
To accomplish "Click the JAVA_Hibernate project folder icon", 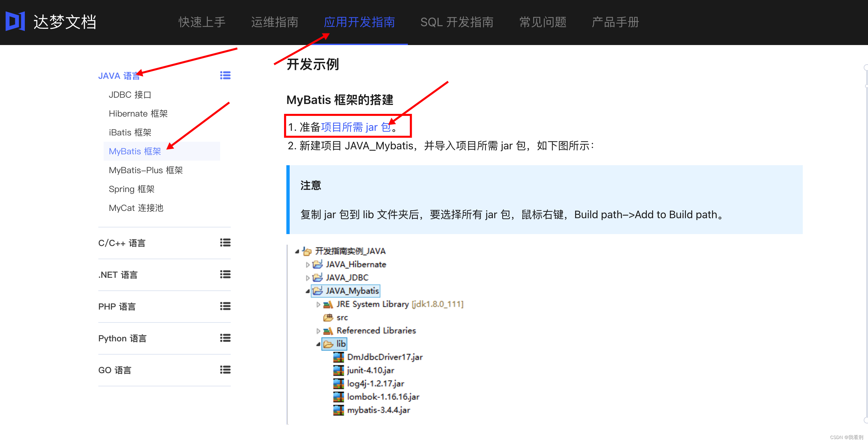I will (317, 264).
